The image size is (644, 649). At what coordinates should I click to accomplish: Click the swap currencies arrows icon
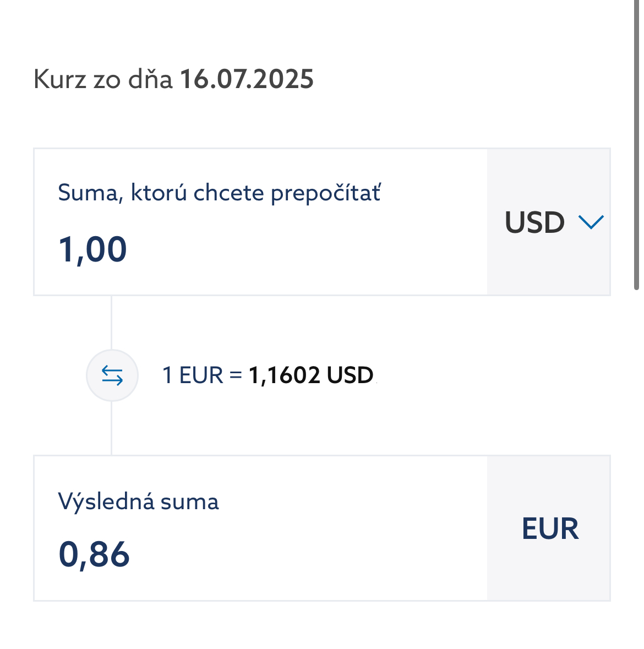(x=112, y=375)
